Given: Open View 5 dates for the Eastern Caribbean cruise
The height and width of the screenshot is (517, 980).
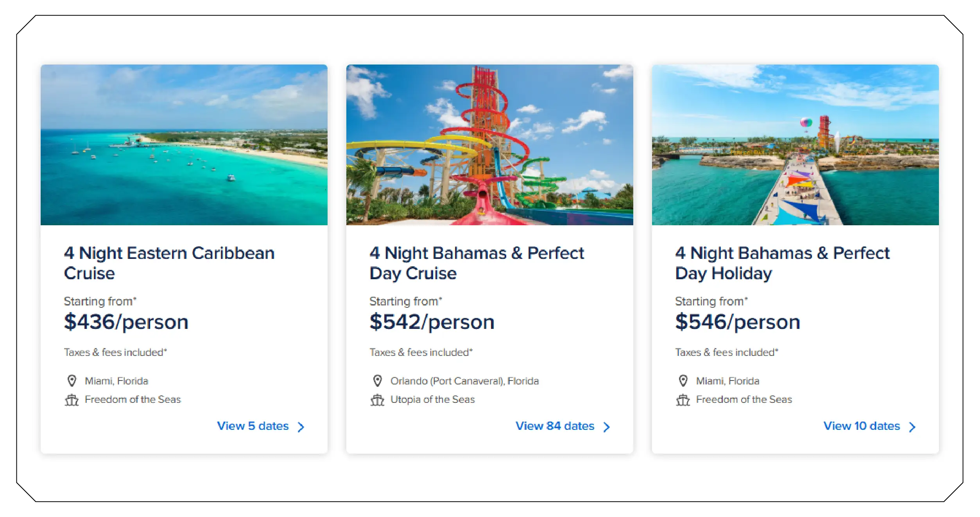Looking at the screenshot, I should pos(253,427).
